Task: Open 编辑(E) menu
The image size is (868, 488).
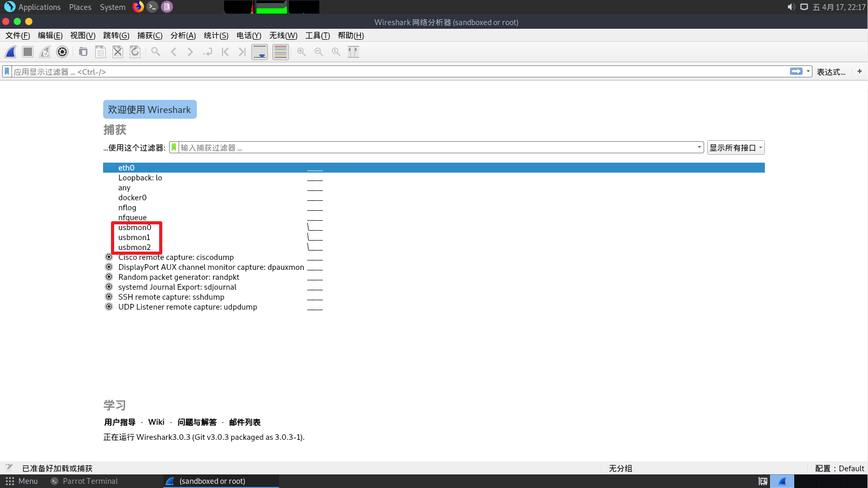Action: (50, 36)
